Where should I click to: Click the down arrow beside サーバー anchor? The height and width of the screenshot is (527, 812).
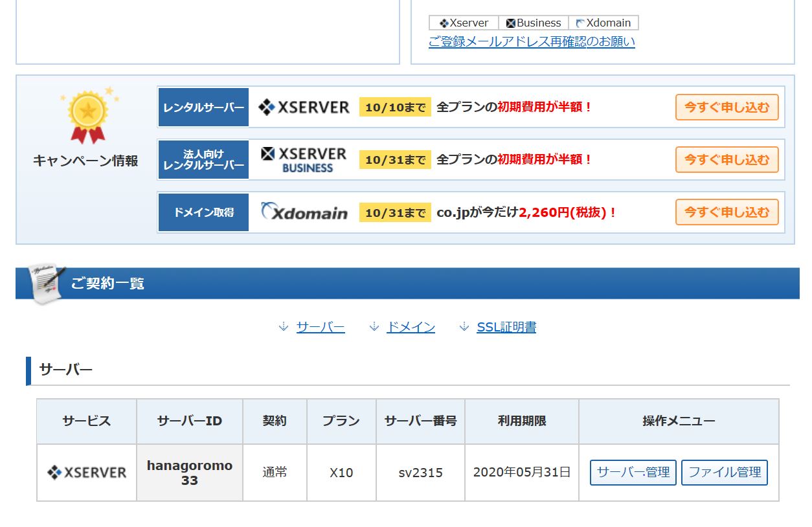[x=284, y=327]
